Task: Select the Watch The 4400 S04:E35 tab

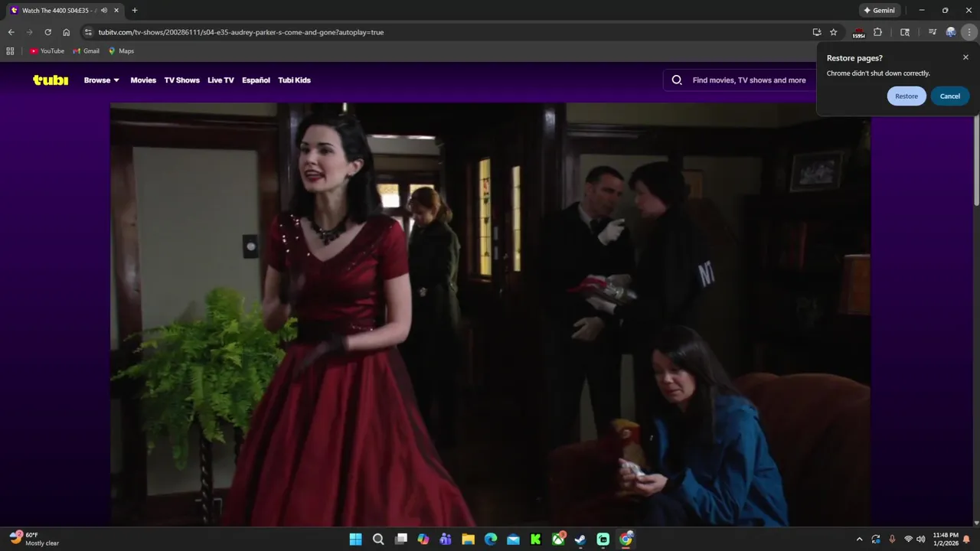Action: pos(64,11)
